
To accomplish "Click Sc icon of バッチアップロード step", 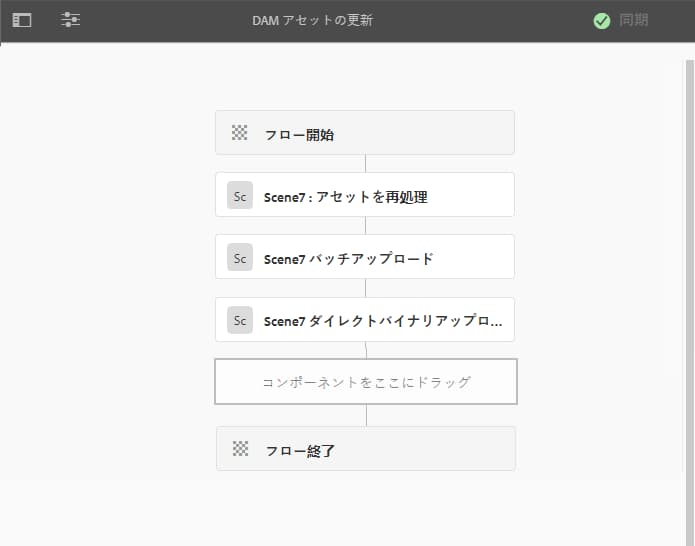I will 240,257.
